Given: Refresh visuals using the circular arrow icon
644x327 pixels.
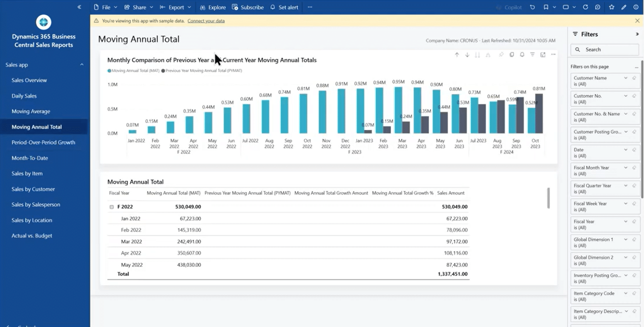Looking at the screenshot, I should click(585, 7).
